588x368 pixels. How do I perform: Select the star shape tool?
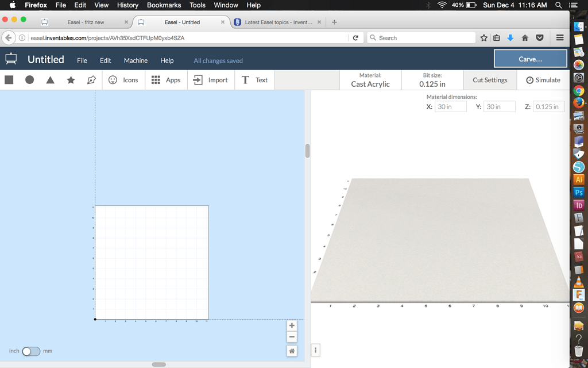click(71, 79)
